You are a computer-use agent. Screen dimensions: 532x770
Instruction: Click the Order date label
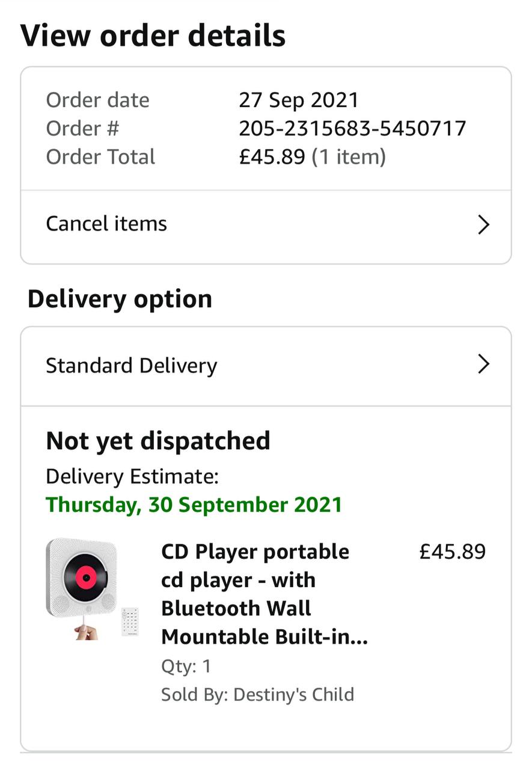(97, 100)
